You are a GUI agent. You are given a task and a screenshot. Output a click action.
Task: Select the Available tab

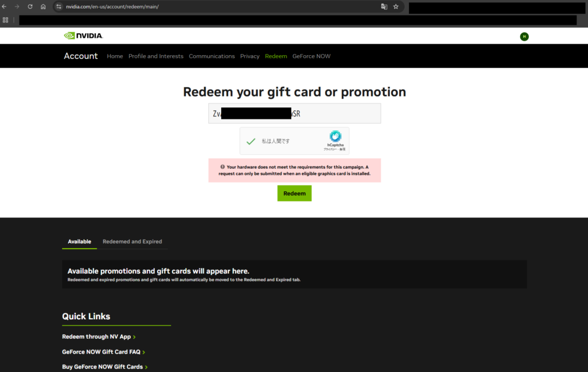click(79, 242)
